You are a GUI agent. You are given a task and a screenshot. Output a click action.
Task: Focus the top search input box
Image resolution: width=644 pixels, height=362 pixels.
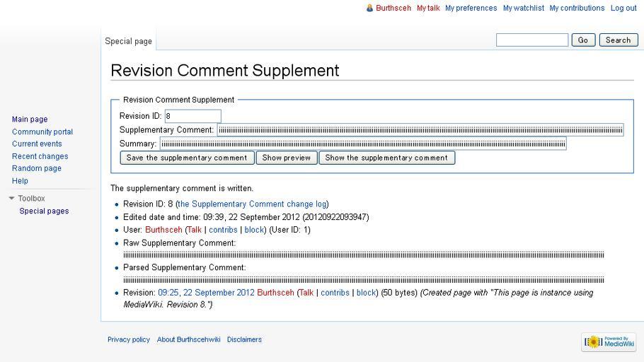pos(532,40)
